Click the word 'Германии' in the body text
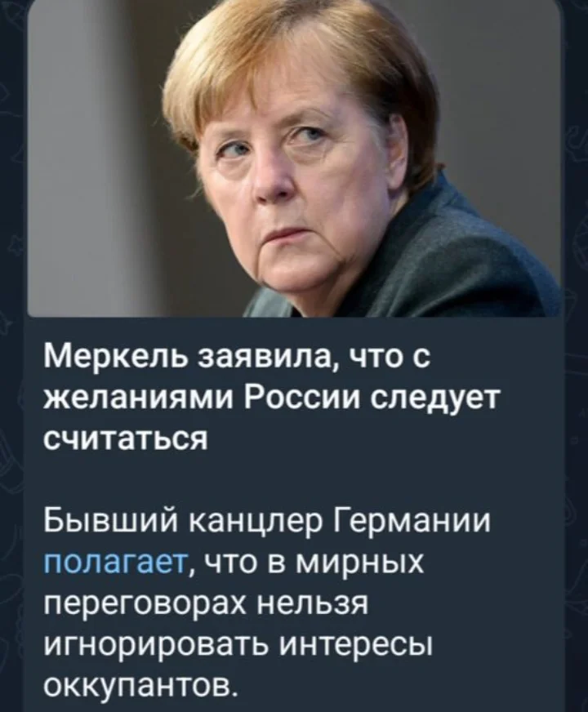 pos(412,523)
